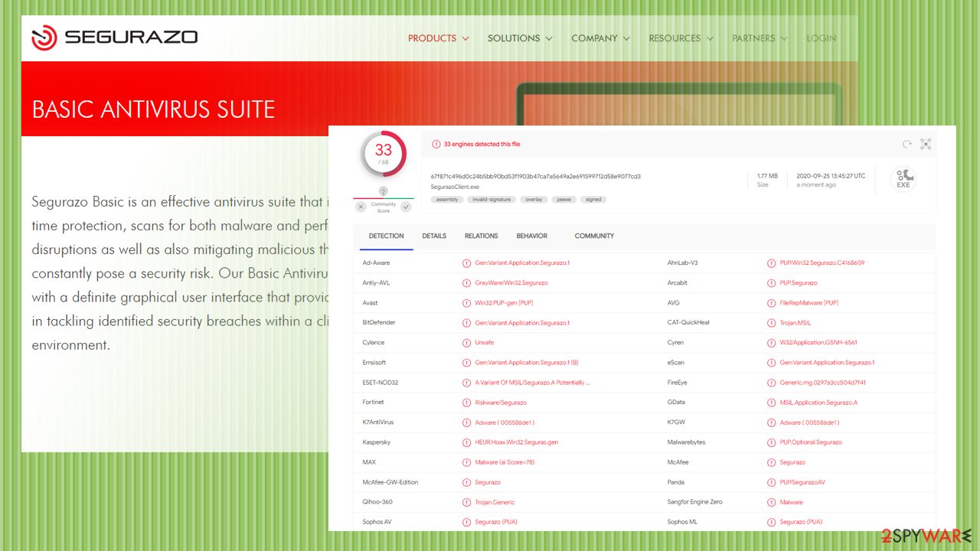Click the Login link

coord(821,38)
